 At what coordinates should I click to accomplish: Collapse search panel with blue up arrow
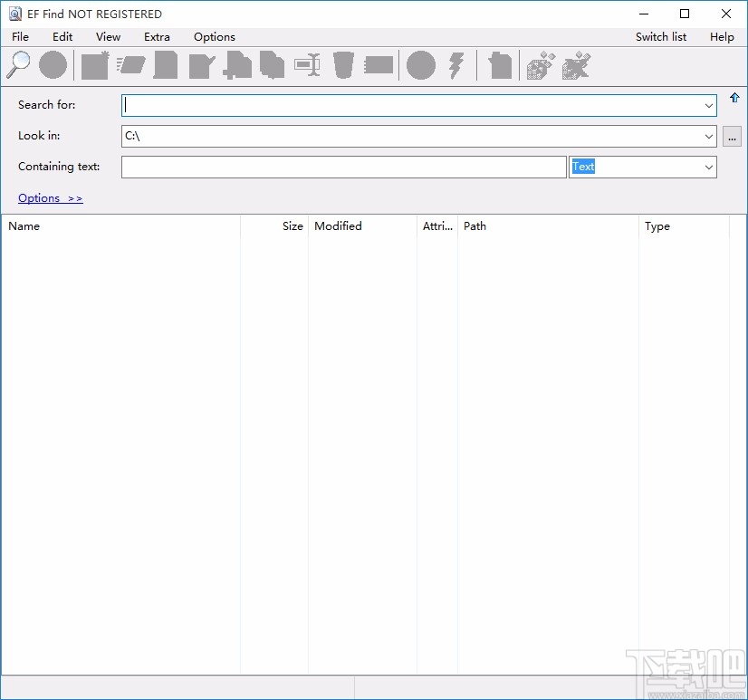[734, 98]
